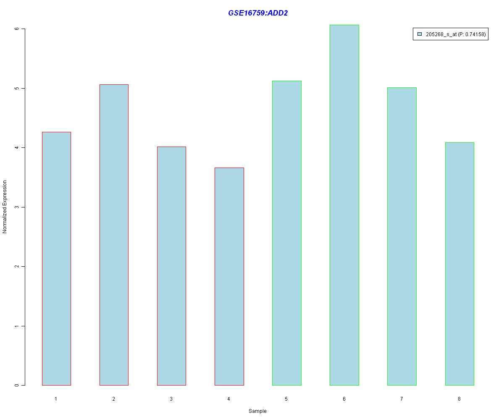
Task: Click the chart title GSE16759:ADD2
Action: [258, 13]
